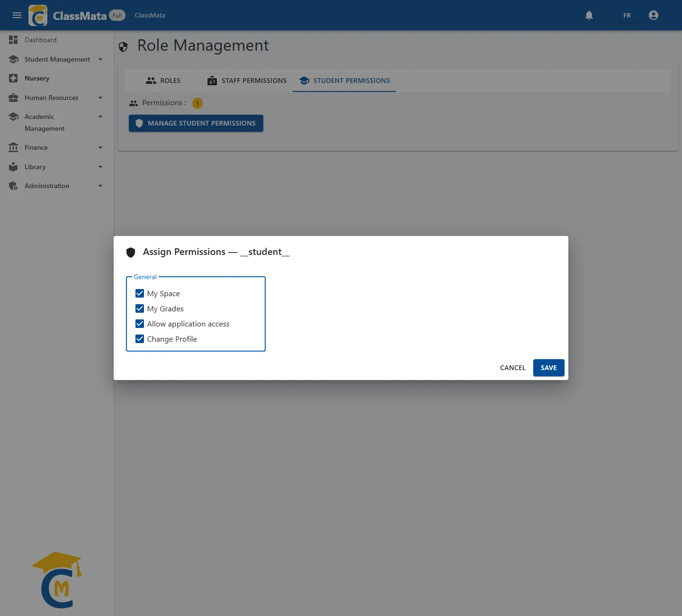682x616 pixels.
Task: Expand the Finance menu arrow
Action: pos(100,147)
